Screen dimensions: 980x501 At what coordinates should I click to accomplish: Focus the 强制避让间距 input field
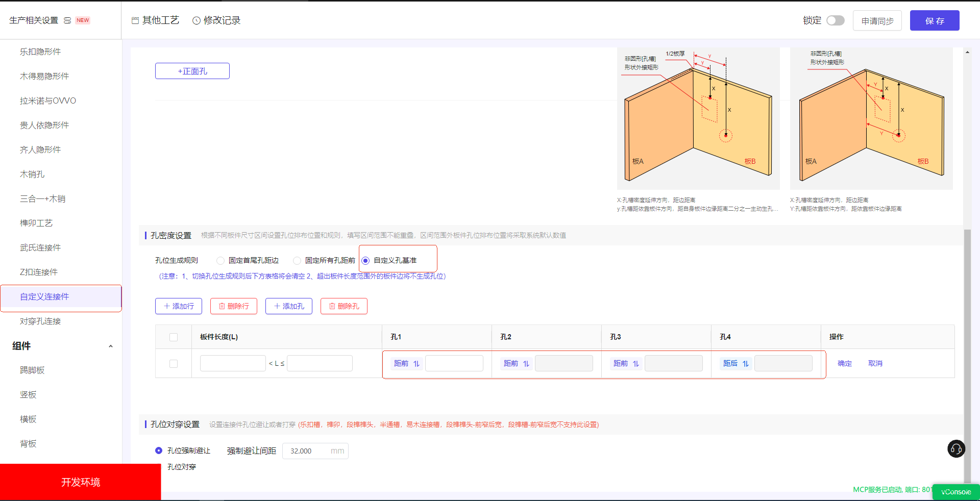pyautogui.click(x=315, y=451)
